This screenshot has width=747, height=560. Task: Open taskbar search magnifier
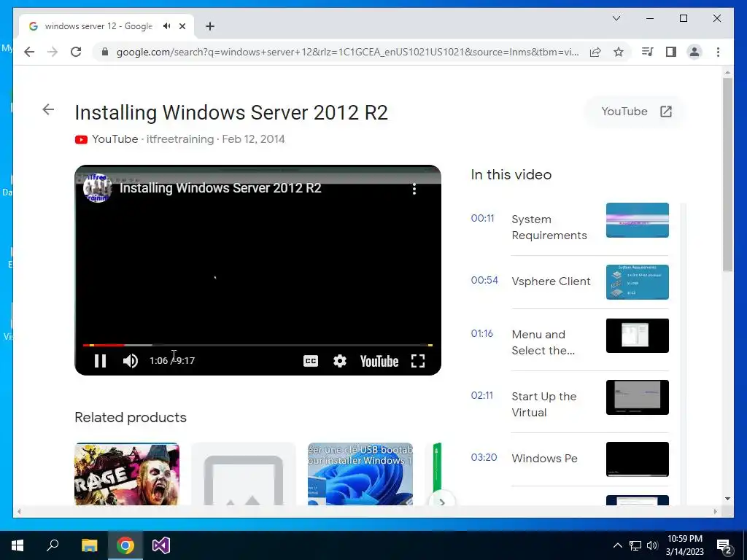(x=53, y=545)
